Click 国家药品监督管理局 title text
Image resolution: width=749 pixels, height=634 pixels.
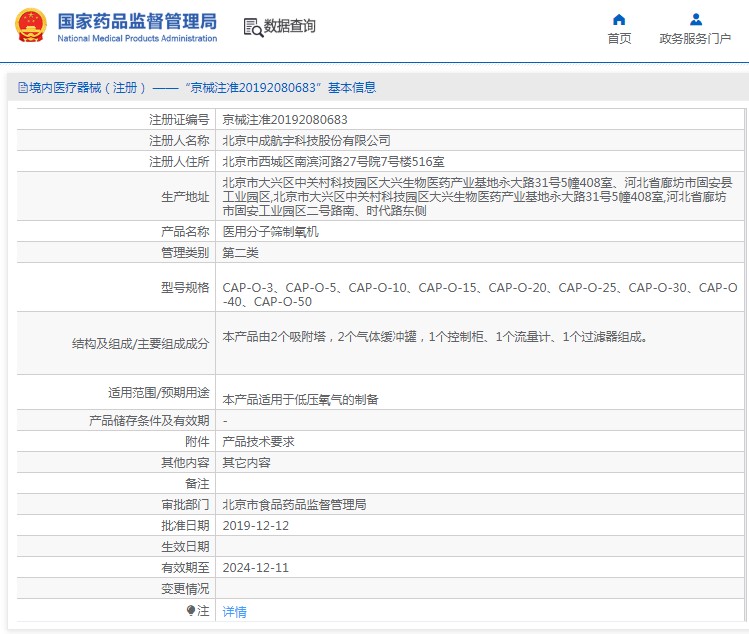point(137,21)
